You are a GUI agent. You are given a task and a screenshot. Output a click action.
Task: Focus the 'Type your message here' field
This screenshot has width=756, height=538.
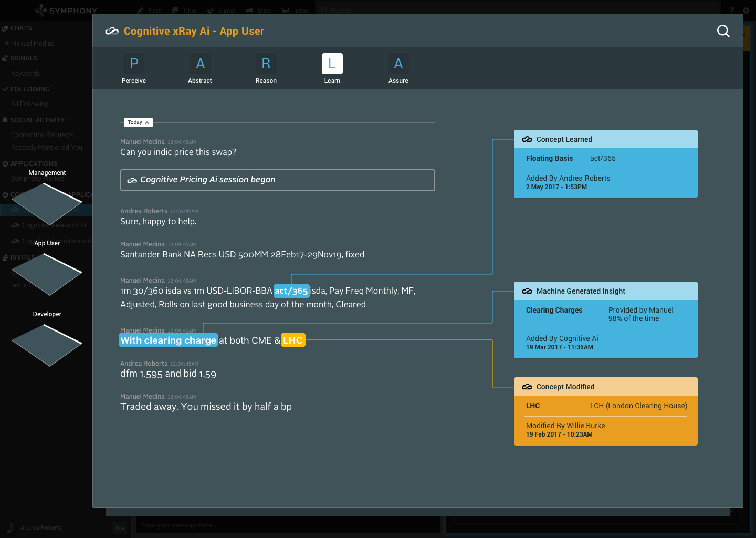(288, 525)
